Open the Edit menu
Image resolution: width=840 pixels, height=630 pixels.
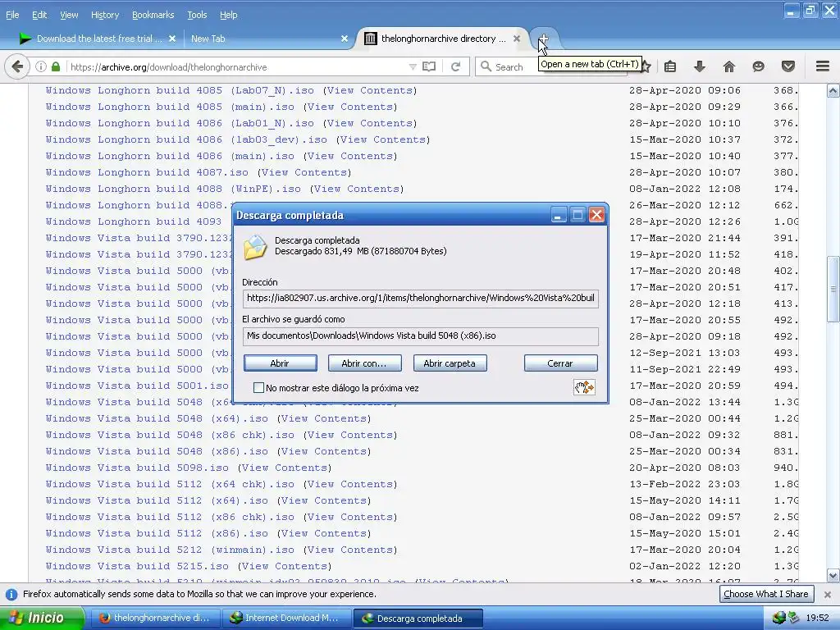pos(39,15)
